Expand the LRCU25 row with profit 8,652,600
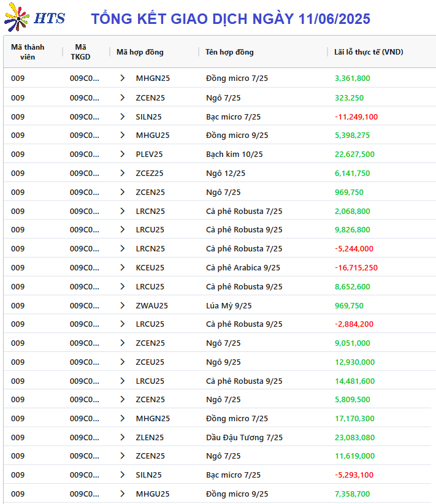Image resolution: width=436 pixels, height=504 pixels. [x=122, y=286]
